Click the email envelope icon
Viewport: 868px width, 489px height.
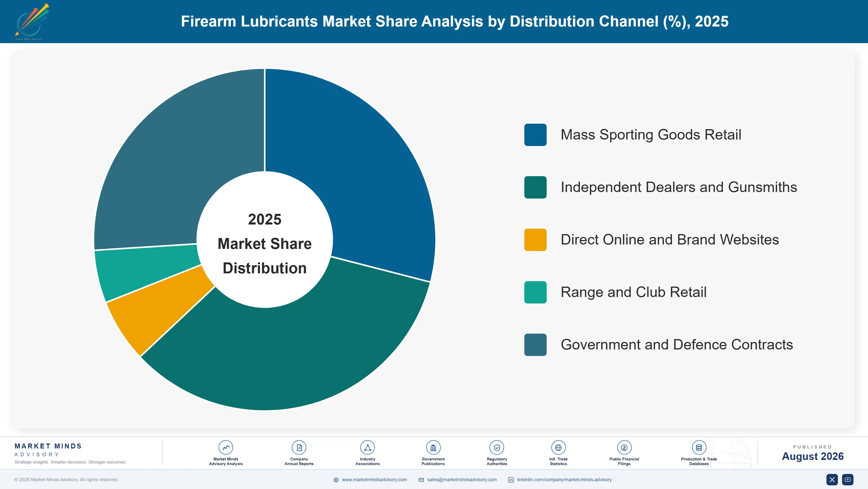(421, 480)
